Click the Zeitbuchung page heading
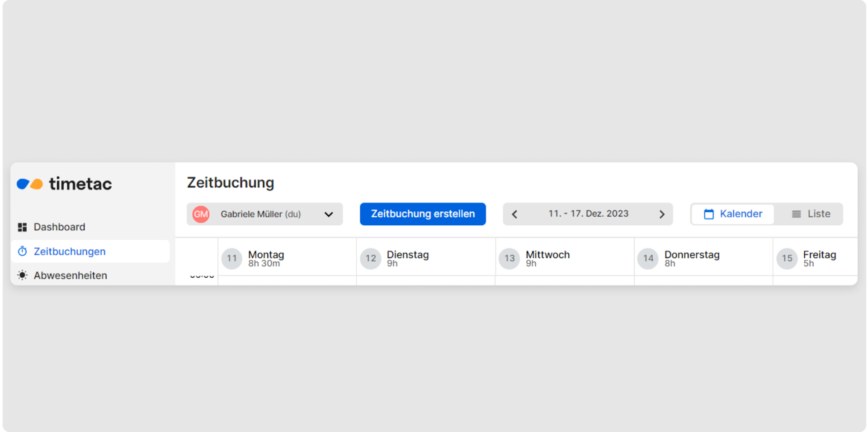This screenshot has width=868, height=432. [x=231, y=182]
